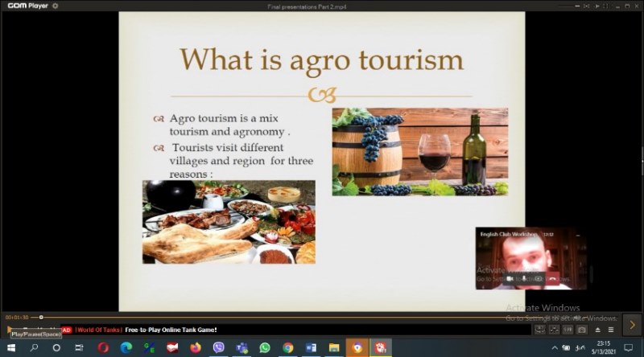Open Microsoft Teams from taskbar
Screen dimensions: 644x357
pyautogui.click(x=242, y=348)
